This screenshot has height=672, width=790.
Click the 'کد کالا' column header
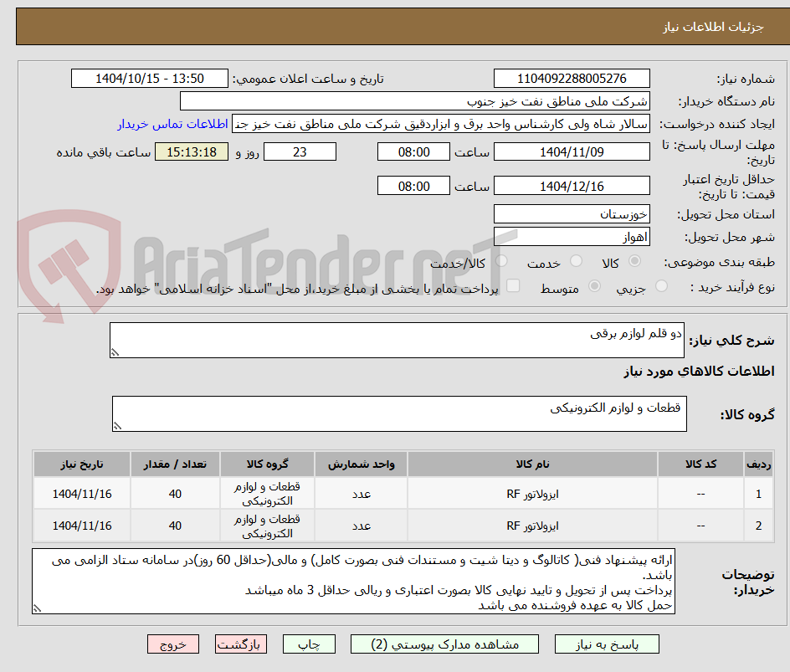coord(700,464)
